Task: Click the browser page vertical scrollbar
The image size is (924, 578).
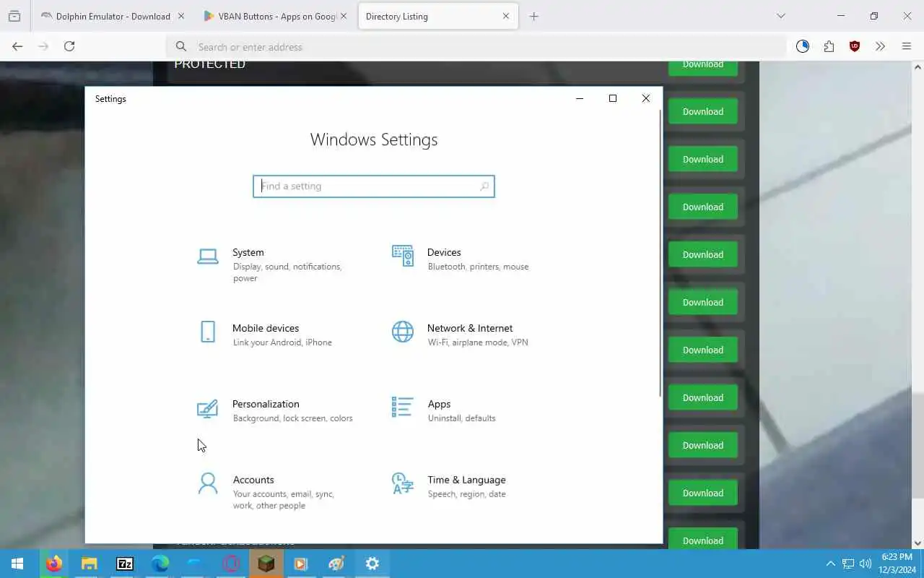Action: (918, 444)
